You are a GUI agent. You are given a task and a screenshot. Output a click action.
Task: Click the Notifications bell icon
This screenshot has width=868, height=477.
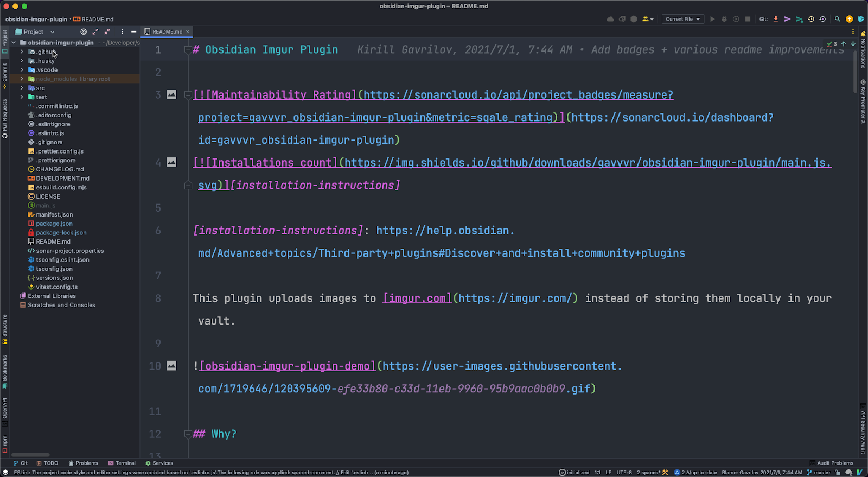[863, 34]
